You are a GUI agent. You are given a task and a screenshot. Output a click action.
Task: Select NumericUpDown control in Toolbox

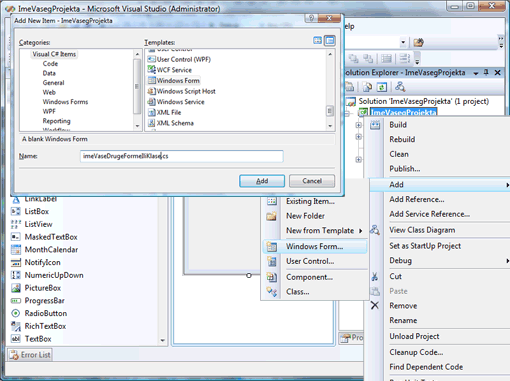47,275
